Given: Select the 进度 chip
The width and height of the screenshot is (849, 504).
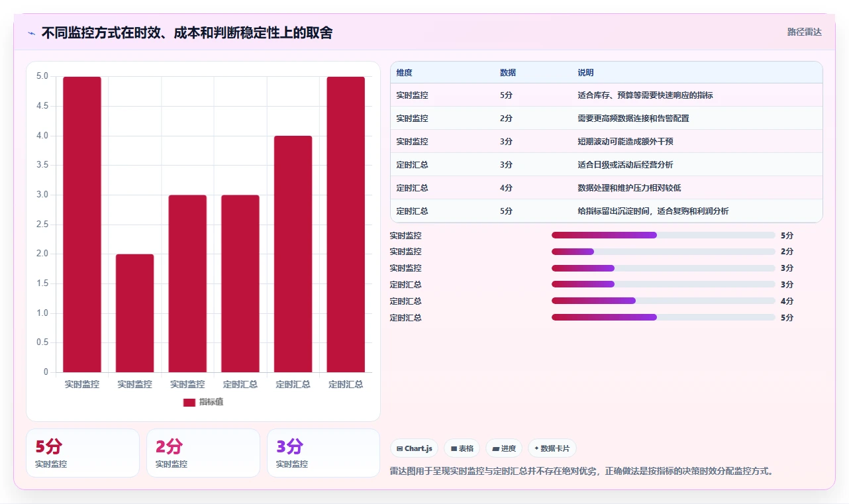Looking at the screenshot, I should coord(504,448).
